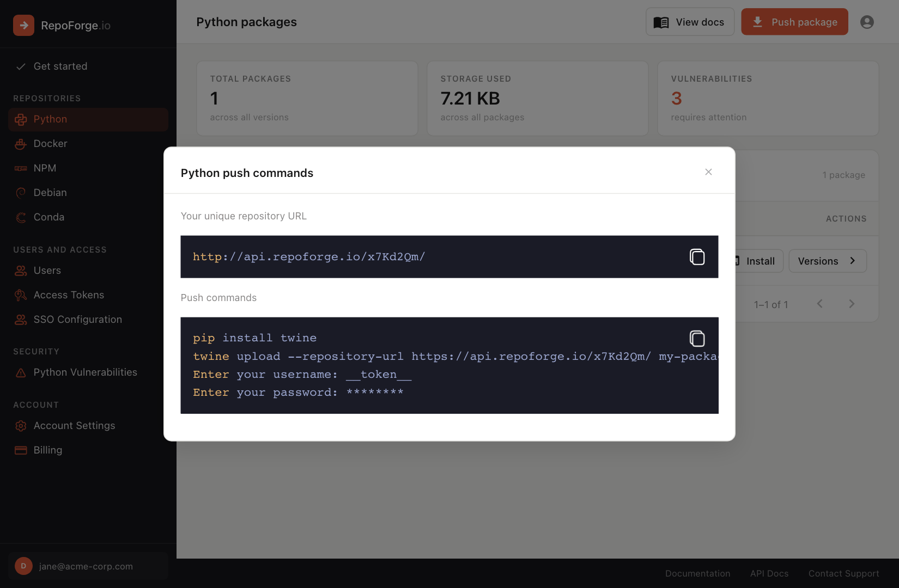Copy the push commands block

coord(697,339)
